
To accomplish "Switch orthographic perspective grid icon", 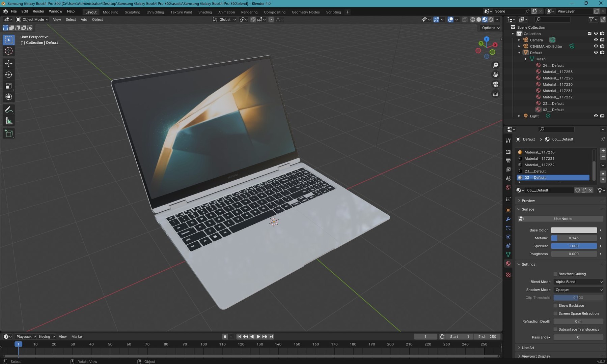I will pos(495,94).
